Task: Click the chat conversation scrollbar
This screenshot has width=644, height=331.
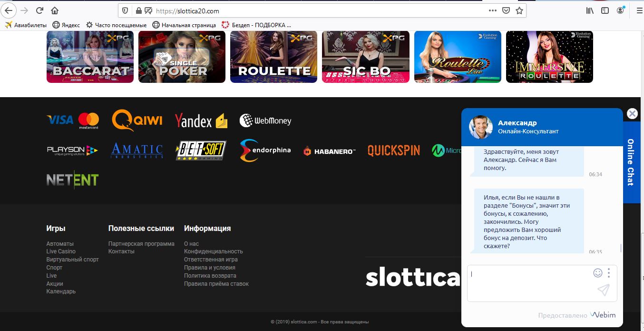Action: click(x=621, y=248)
